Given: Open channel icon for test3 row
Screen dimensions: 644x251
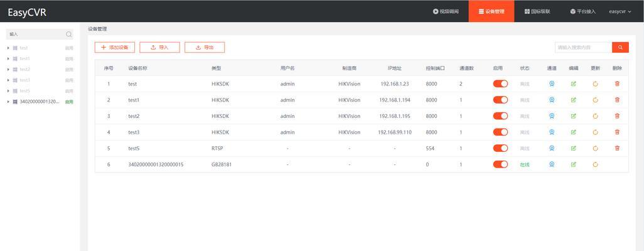Looking at the screenshot, I should coord(552,132).
